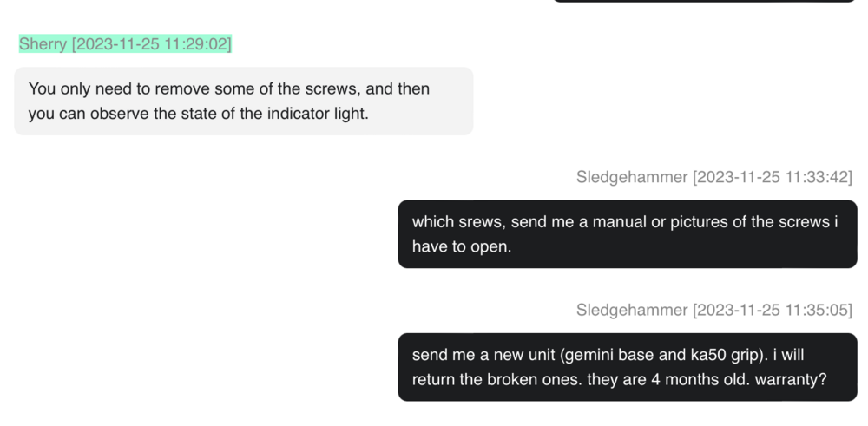
Task: Click "have to open." in the second line
Action: (x=462, y=247)
